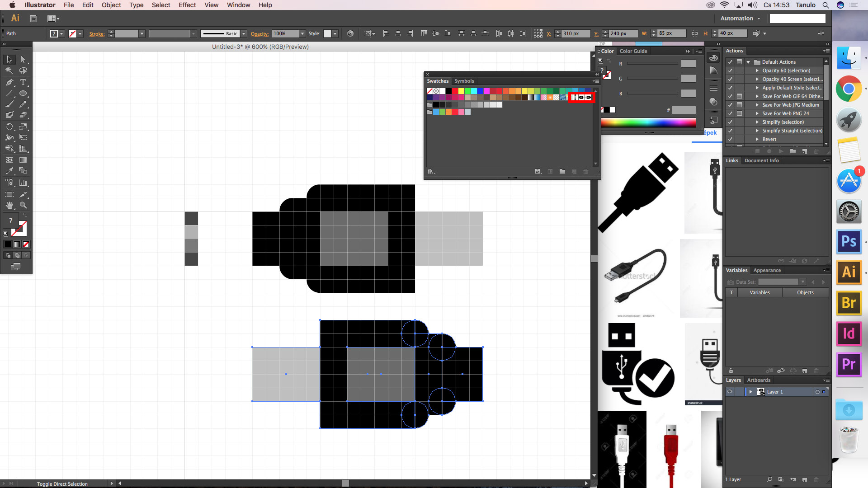Viewport: 868px width, 488px height.
Task: Switch to the Symbols tab
Action: pos(464,81)
